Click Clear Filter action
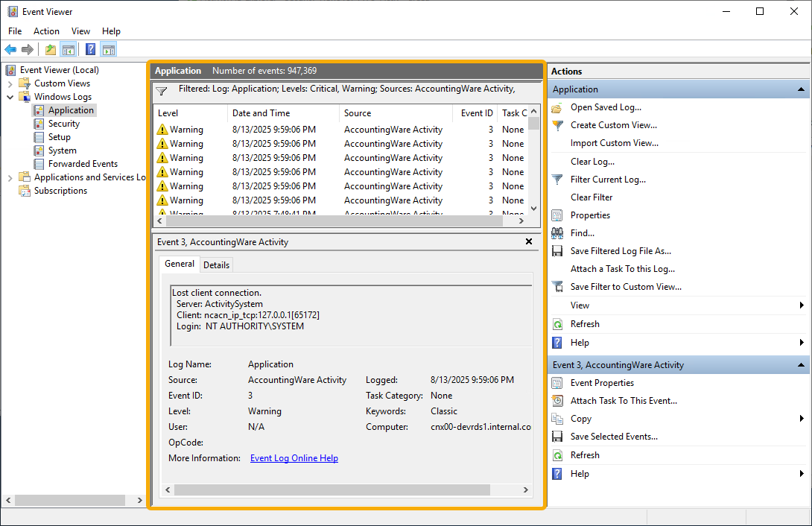Image resolution: width=812 pixels, height=526 pixels. point(591,197)
